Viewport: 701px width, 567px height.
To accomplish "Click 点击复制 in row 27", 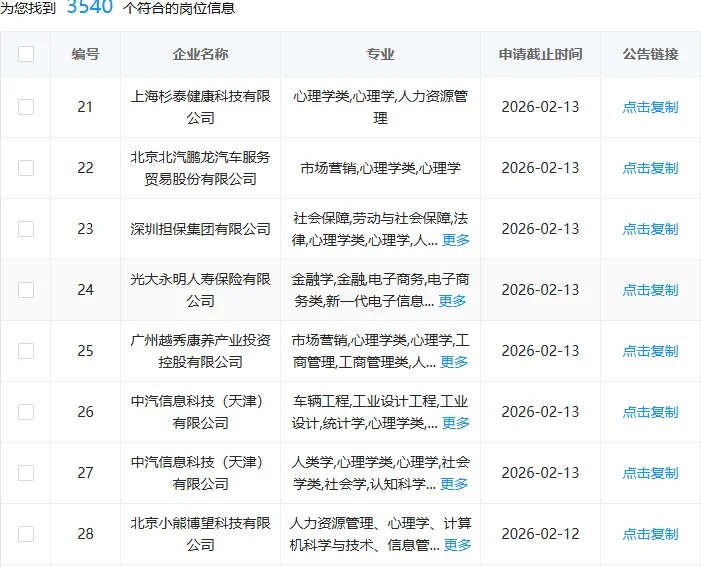I will pos(650,473).
